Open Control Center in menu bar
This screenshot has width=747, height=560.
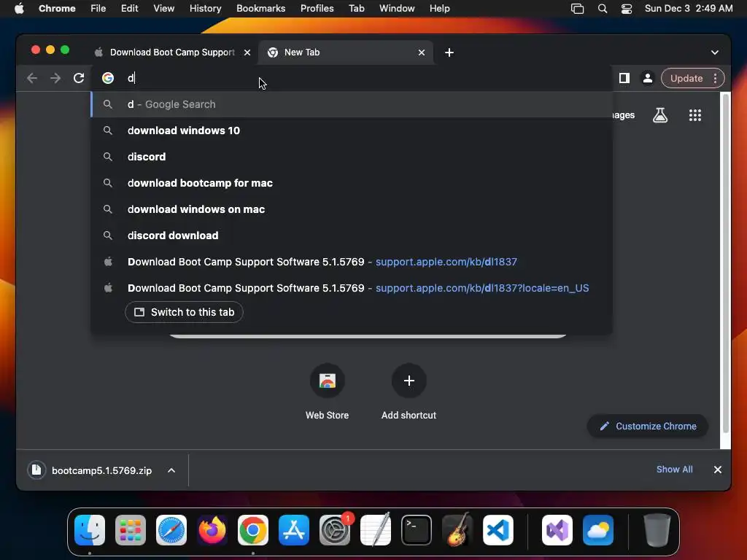tap(627, 9)
